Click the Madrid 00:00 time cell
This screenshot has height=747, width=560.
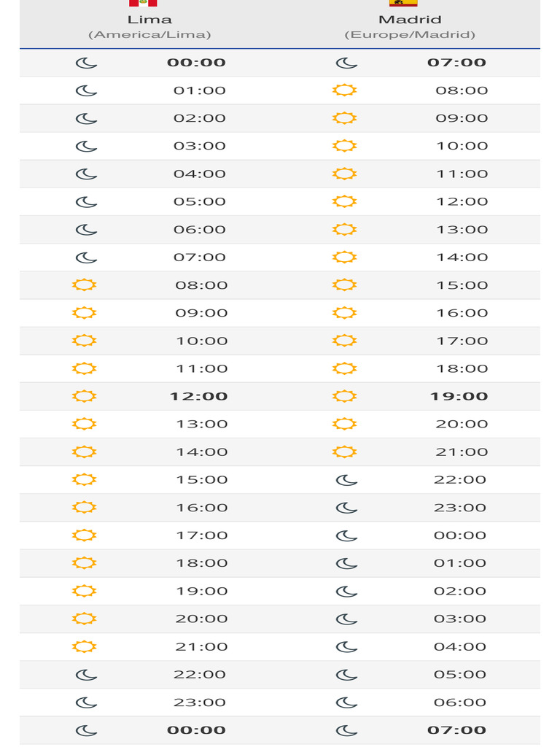point(460,535)
